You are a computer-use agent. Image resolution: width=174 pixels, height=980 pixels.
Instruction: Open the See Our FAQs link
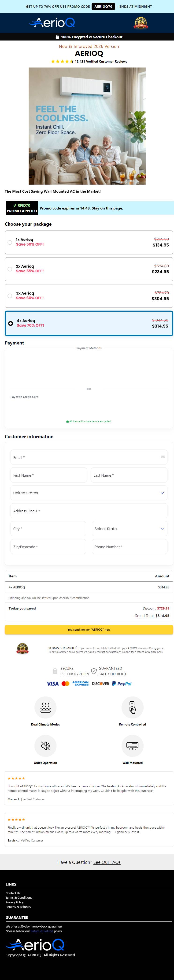point(107,862)
